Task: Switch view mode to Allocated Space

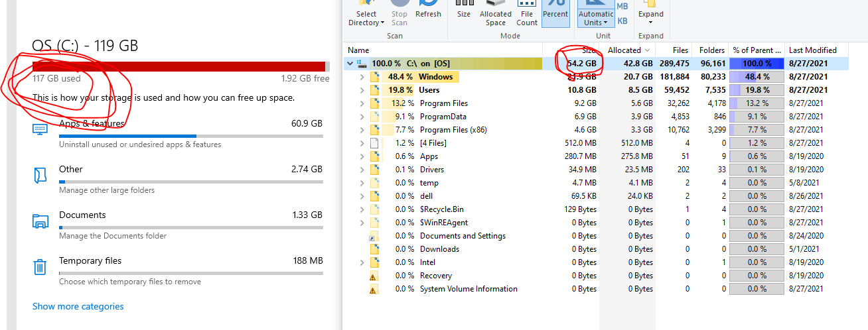Action: tap(496, 15)
